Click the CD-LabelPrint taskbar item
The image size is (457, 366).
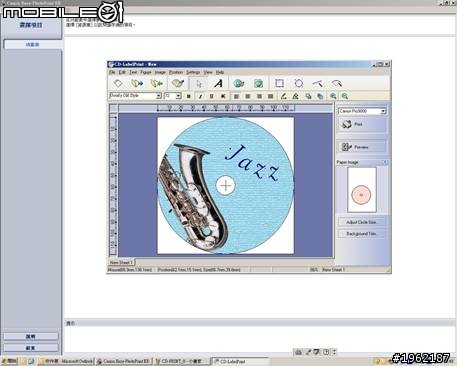[240, 361]
